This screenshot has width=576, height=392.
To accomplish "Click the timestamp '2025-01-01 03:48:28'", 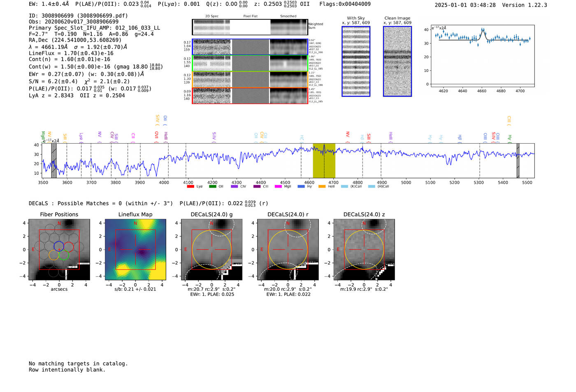I will (465, 5).
